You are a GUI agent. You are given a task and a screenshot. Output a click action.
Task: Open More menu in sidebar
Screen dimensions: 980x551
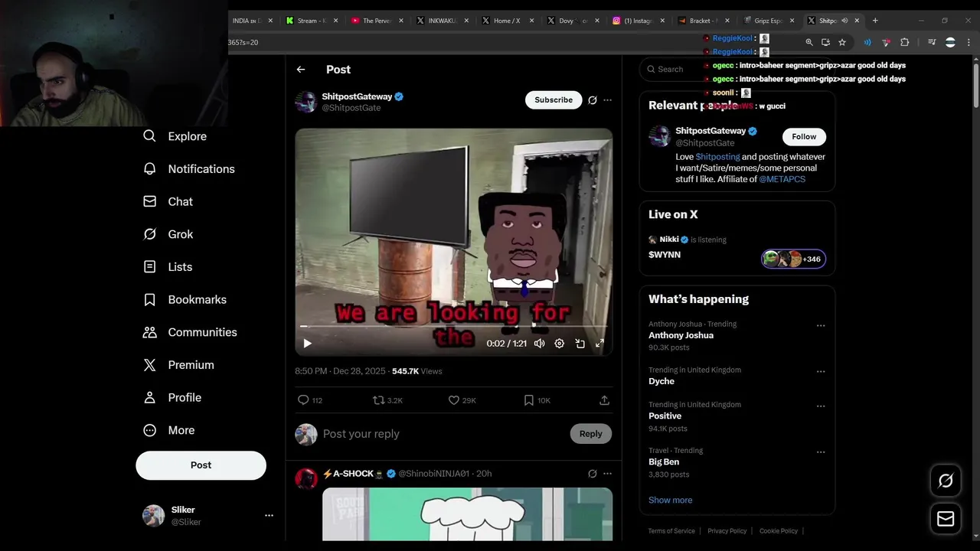pyautogui.click(x=169, y=430)
